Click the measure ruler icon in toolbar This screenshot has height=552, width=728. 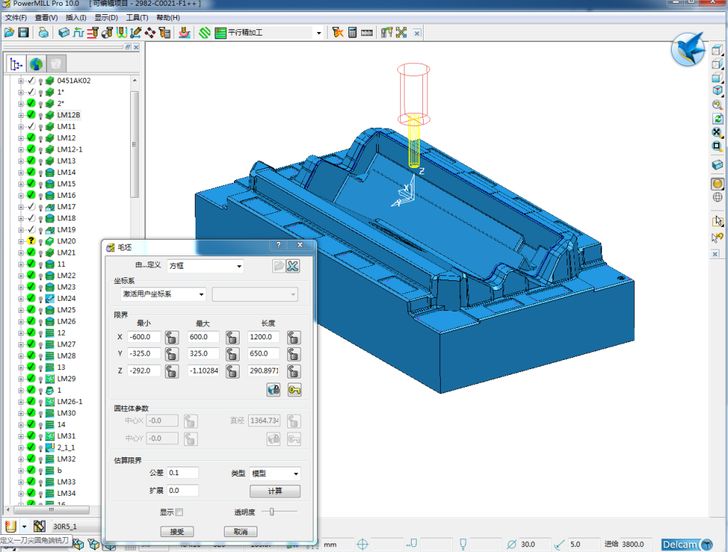coord(367,32)
